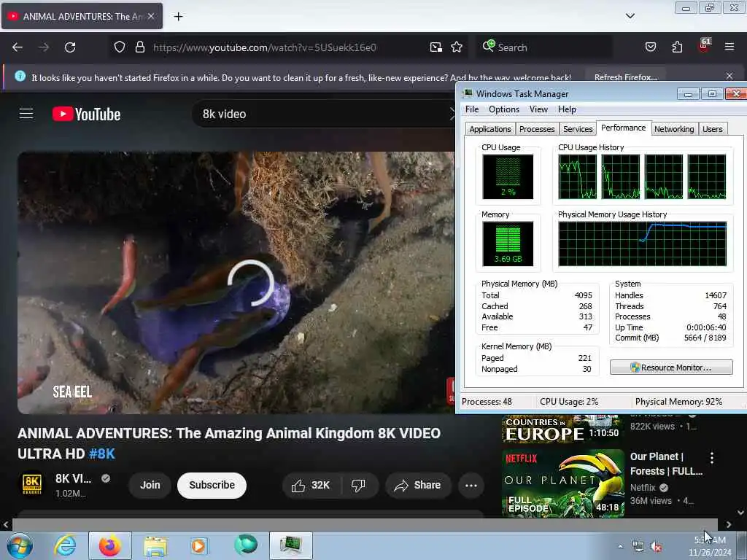The image size is (747, 560).
Task: Click the Physical Memory 92% status text
Action: click(678, 402)
